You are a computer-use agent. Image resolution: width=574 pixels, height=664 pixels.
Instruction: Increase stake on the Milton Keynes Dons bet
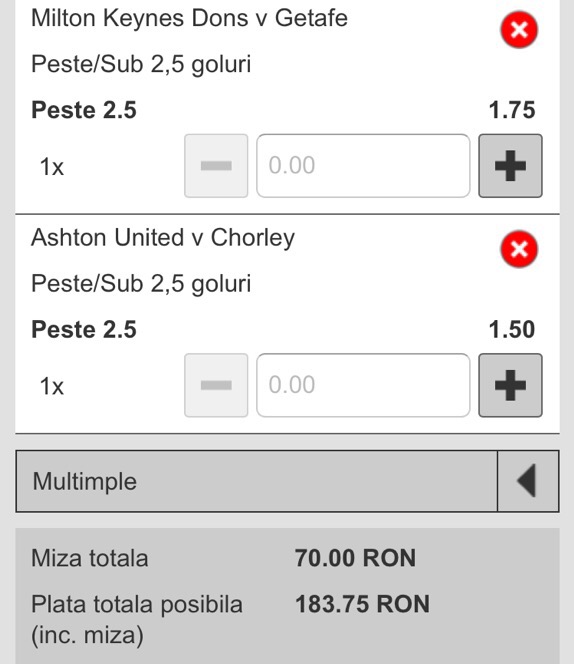point(510,166)
